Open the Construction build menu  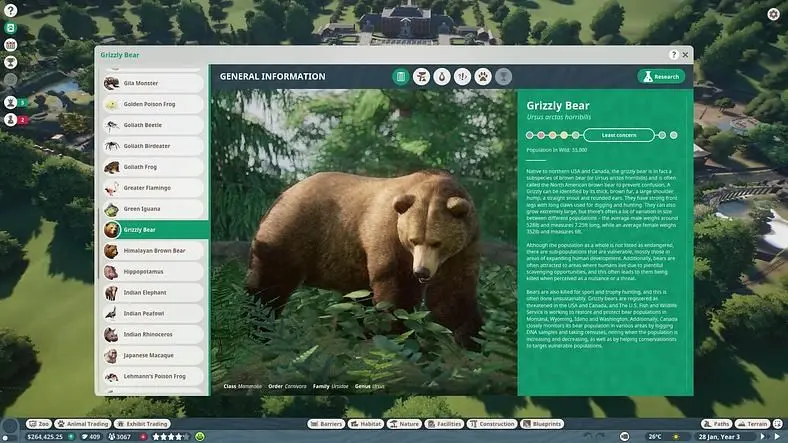pyautogui.click(x=492, y=424)
